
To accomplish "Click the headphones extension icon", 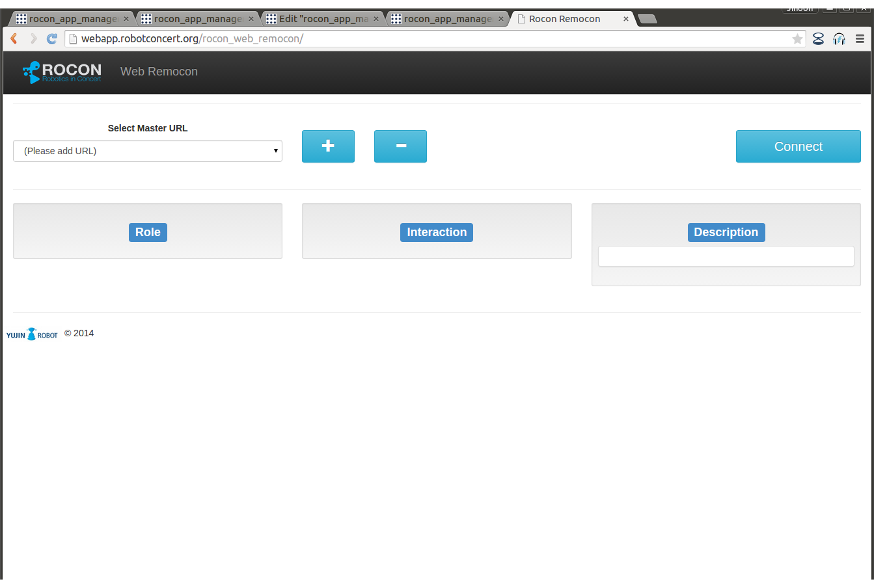I will tap(839, 39).
